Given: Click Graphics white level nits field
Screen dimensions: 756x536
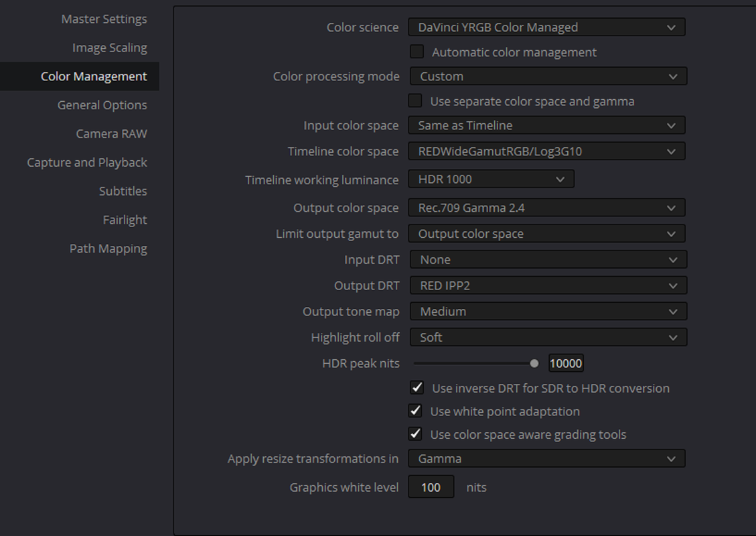Looking at the screenshot, I should coord(431,487).
